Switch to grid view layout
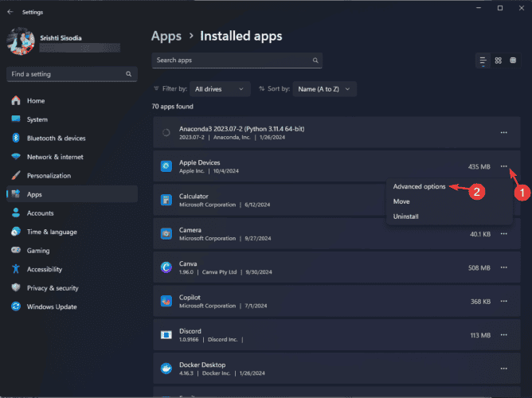Image resolution: width=532 pixels, height=398 pixels. [498, 60]
